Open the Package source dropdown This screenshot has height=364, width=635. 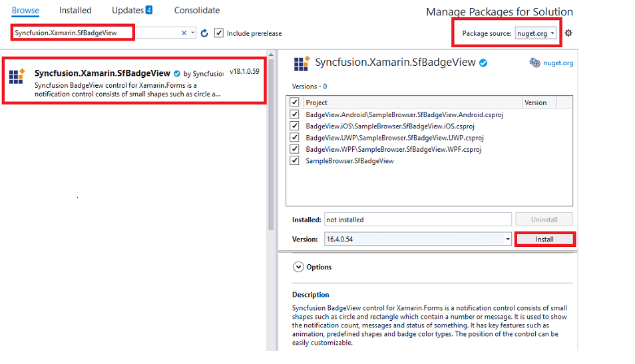(536, 33)
